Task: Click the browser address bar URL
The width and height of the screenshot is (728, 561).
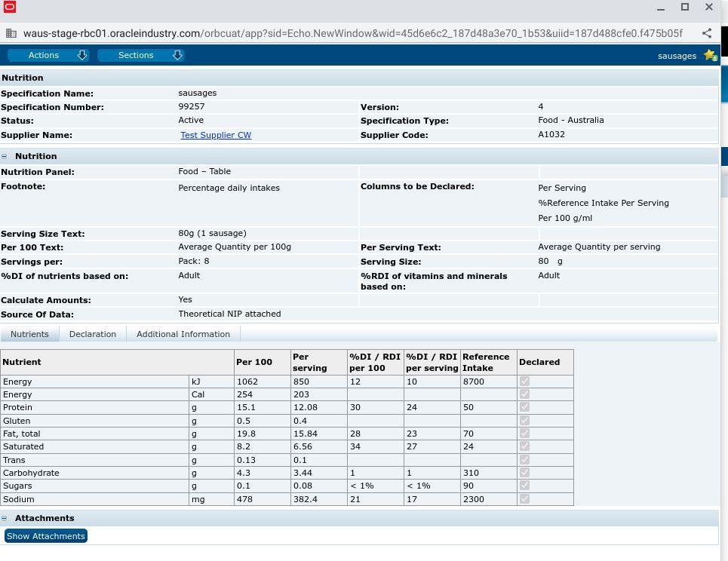Action: (x=353, y=33)
